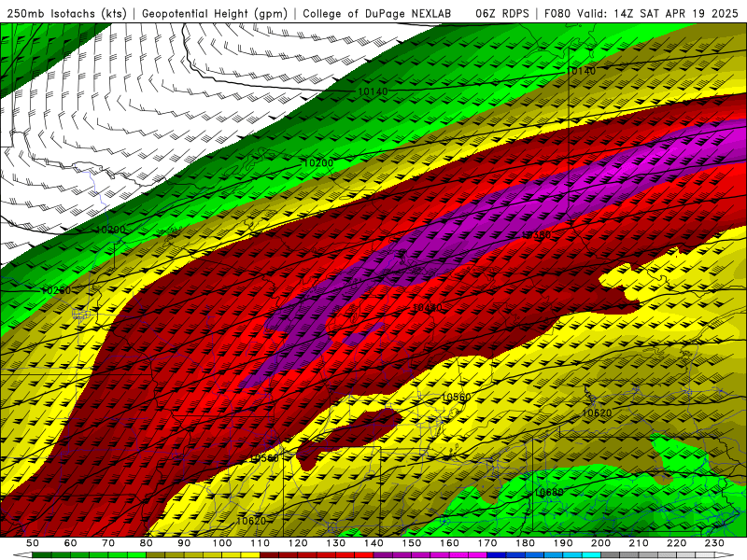Click the 230 value on the color scale

[714, 543]
